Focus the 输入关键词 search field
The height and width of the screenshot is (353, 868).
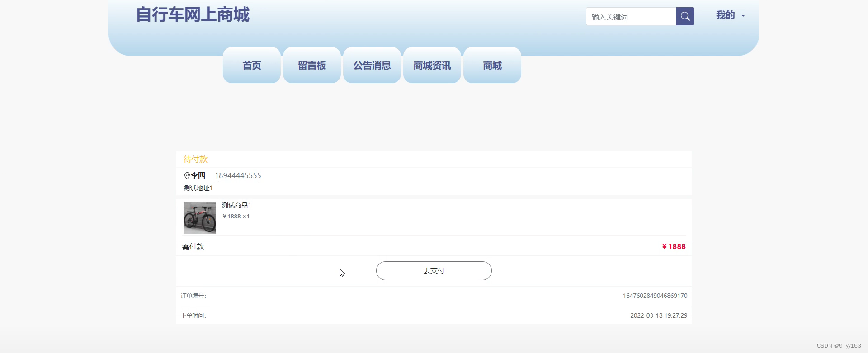[x=631, y=16]
